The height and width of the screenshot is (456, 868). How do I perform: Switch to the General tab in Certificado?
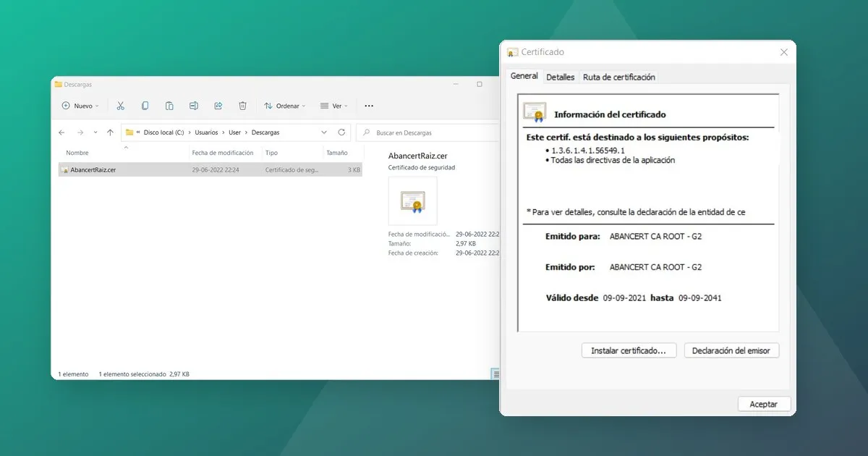click(x=524, y=76)
